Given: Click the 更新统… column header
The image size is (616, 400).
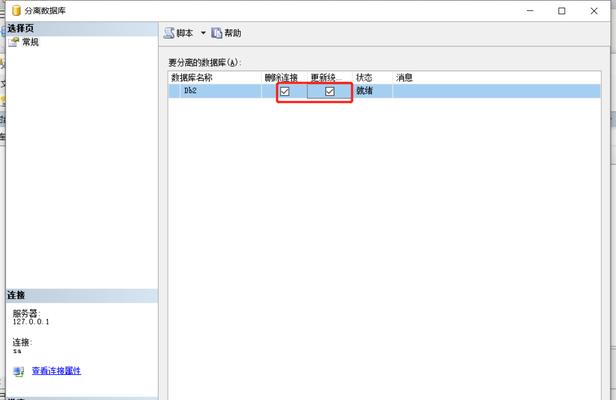Looking at the screenshot, I should [x=330, y=78].
